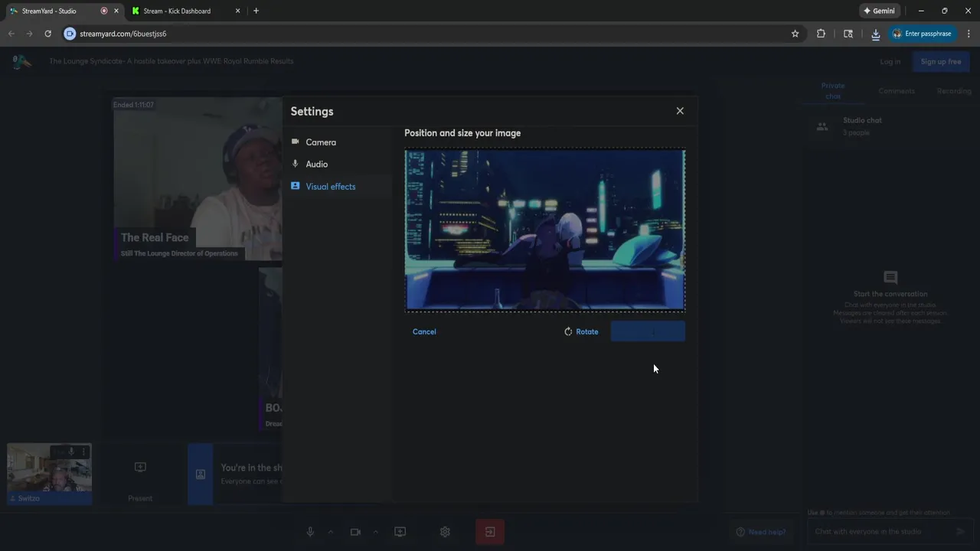Click the send message arrow icon
Image resolution: width=980 pixels, height=551 pixels.
pos(961,532)
